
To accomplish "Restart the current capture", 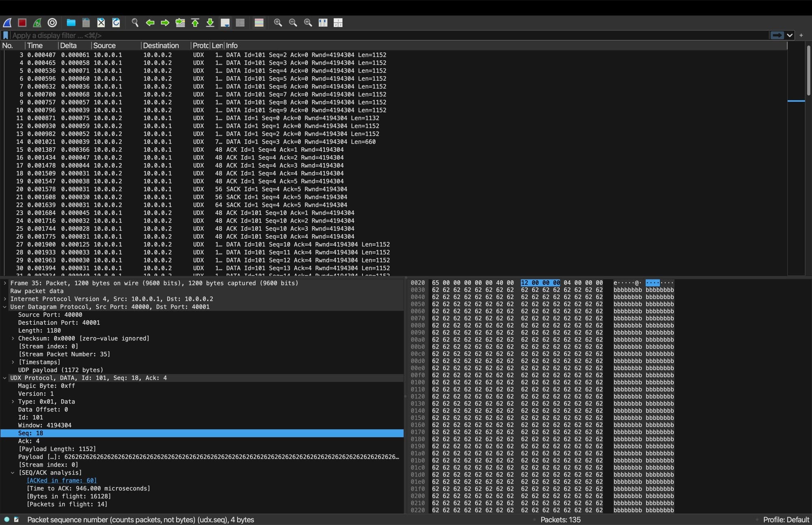I will 37,23.
